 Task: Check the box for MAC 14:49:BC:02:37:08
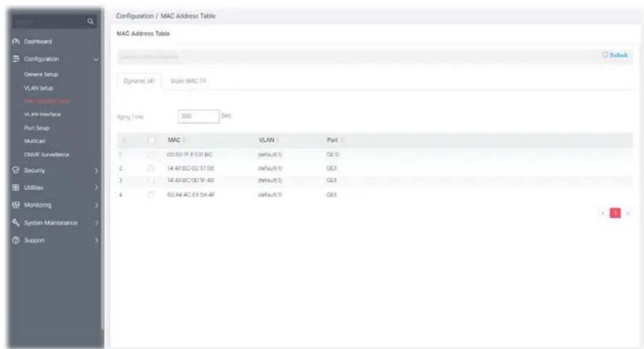[x=151, y=168]
